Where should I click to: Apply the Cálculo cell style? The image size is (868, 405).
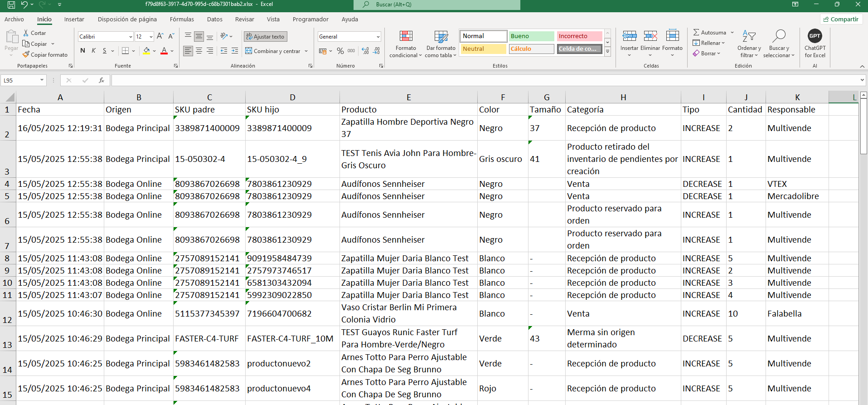pos(531,49)
